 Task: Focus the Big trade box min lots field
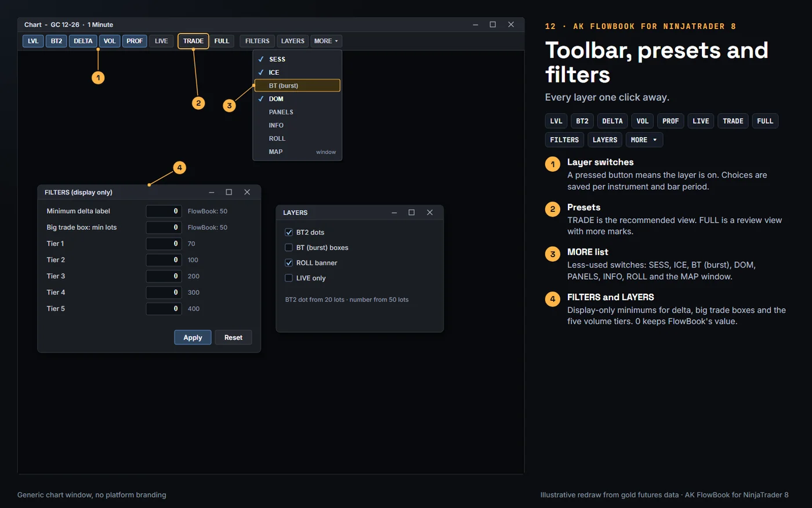[x=164, y=228]
